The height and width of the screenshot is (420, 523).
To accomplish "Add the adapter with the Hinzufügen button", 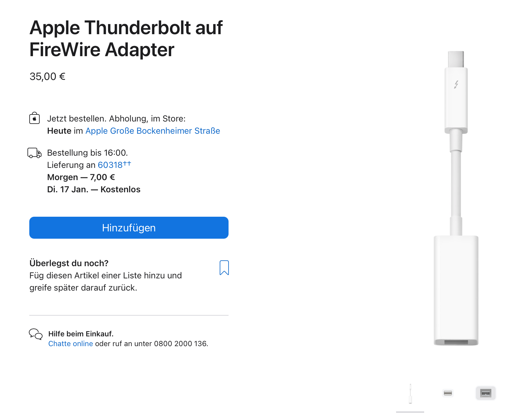I will (129, 228).
